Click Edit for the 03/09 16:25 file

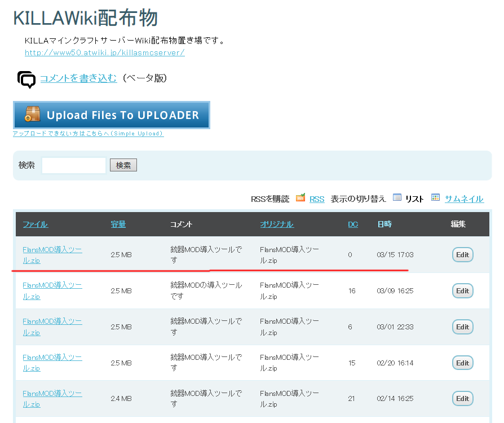[x=462, y=291]
